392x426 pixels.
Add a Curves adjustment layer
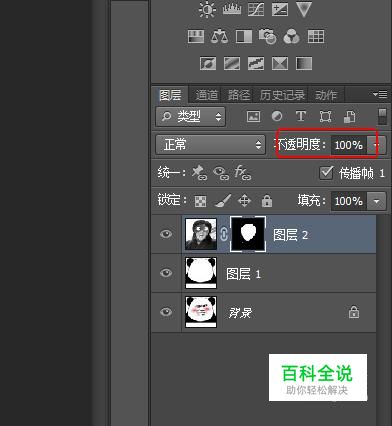click(256, 9)
